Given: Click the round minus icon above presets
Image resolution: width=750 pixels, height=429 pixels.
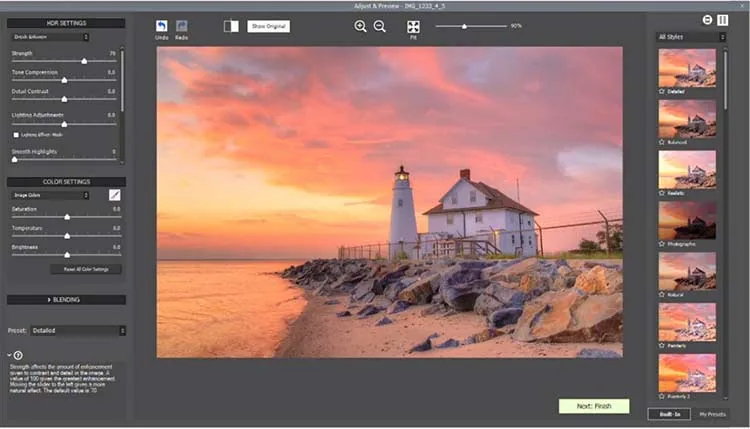Looking at the screenshot, I should [707, 20].
